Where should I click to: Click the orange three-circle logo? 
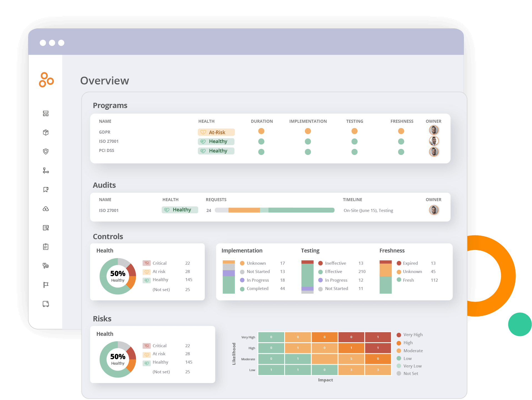(46, 80)
